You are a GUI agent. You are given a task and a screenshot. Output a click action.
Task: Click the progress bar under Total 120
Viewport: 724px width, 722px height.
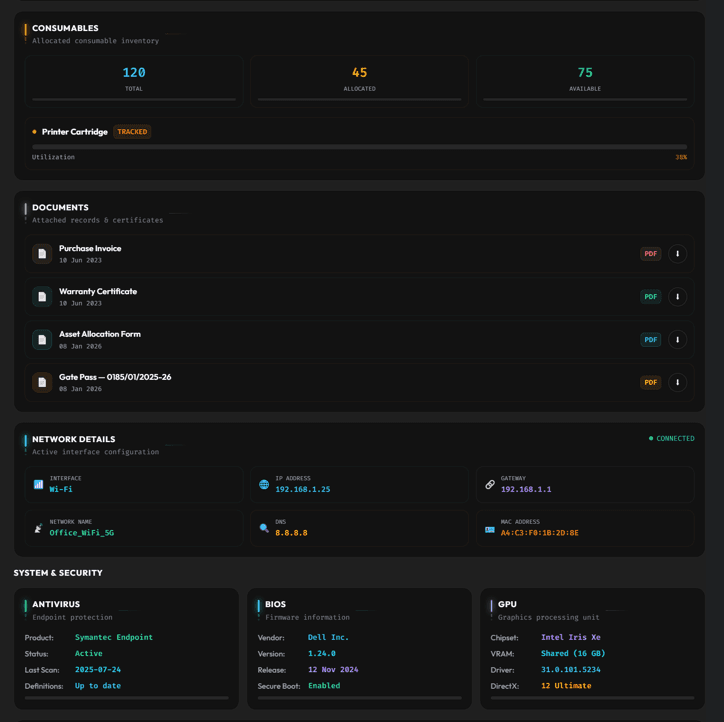(x=134, y=99)
